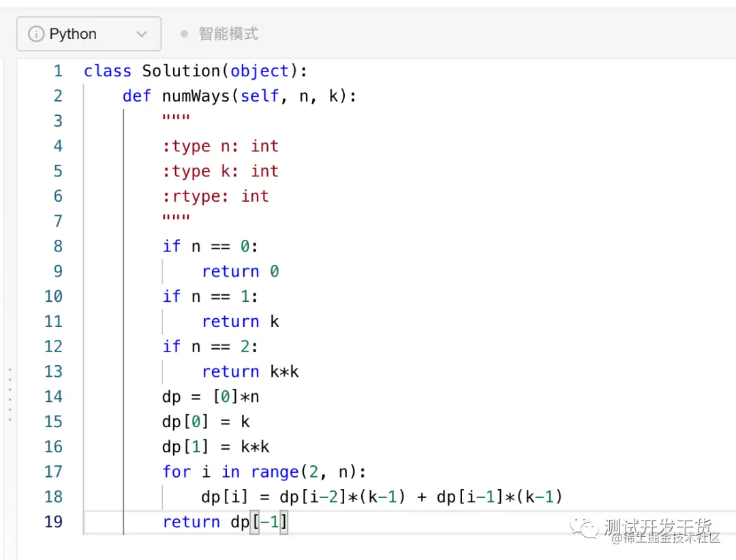Click the 'for i in range(2, n):' line
Screen dimensions: 736x560
(264, 471)
